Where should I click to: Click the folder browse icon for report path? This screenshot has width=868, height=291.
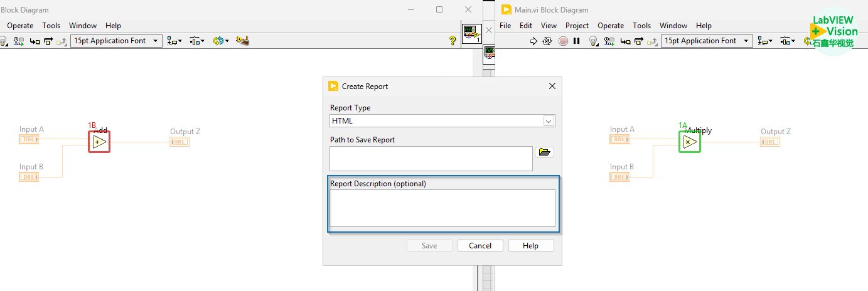tap(544, 152)
